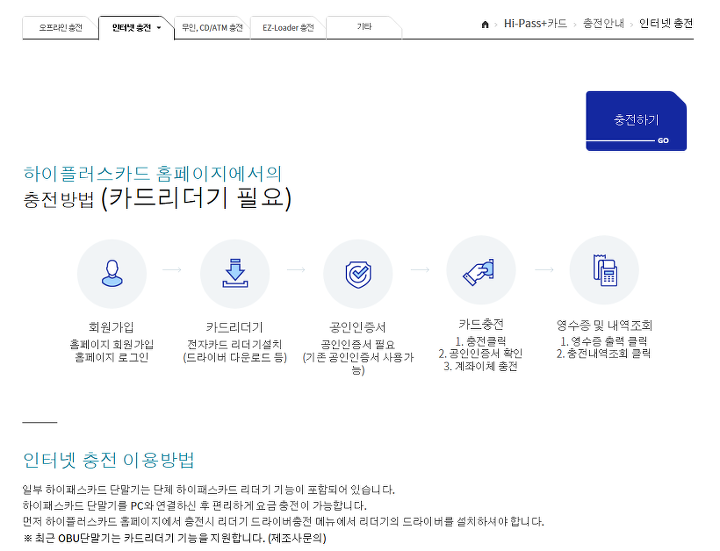Click the 충전방법 (카드리더기 필요) heading
The width and height of the screenshot is (720, 551).
click(158, 198)
